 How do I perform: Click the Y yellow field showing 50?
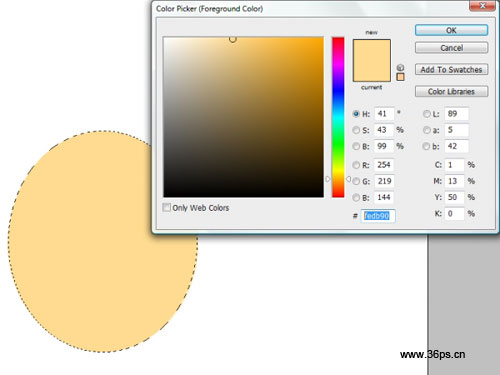point(454,198)
